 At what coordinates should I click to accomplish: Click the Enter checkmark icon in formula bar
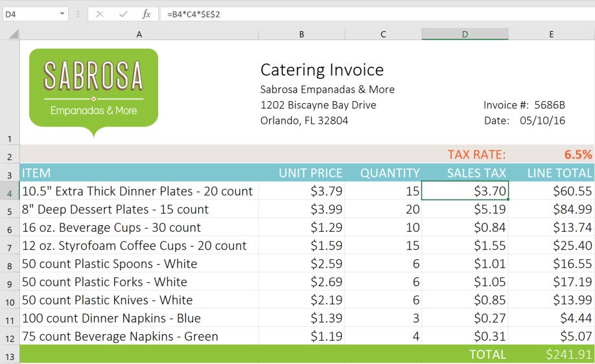[123, 14]
